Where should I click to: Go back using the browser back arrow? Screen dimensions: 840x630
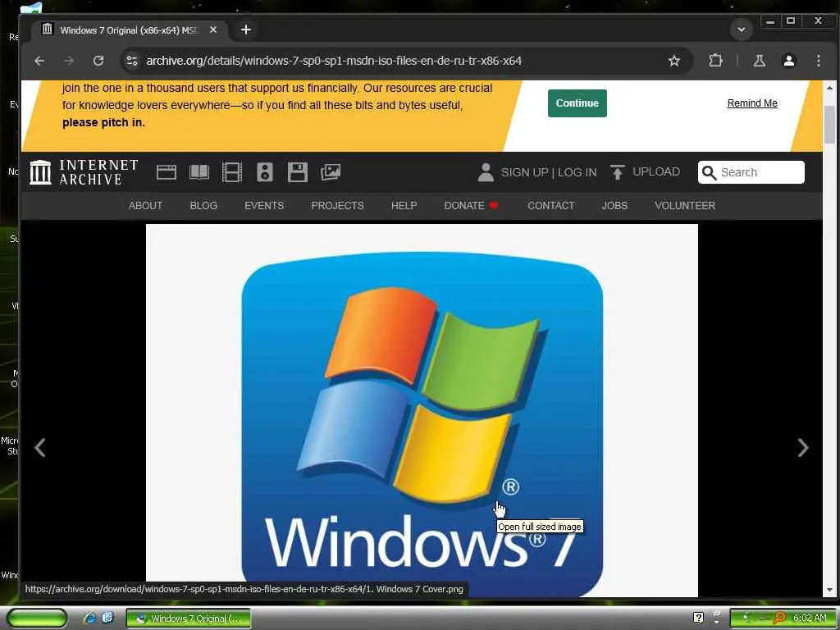[x=39, y=61]
